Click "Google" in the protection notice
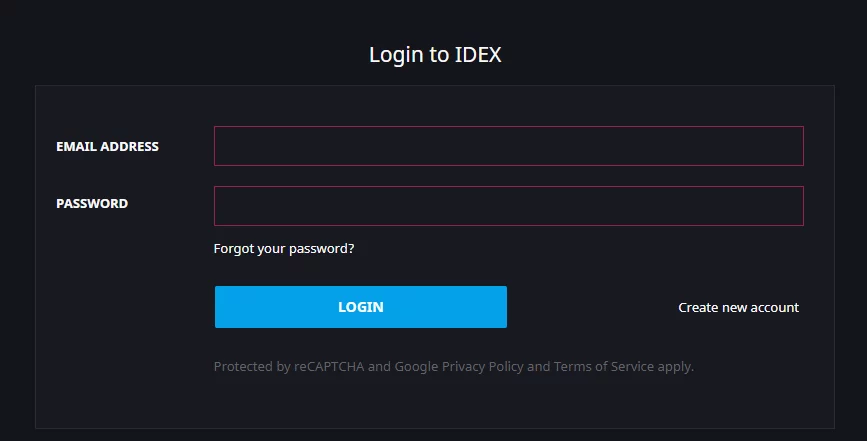 click(x=416, y=367)
